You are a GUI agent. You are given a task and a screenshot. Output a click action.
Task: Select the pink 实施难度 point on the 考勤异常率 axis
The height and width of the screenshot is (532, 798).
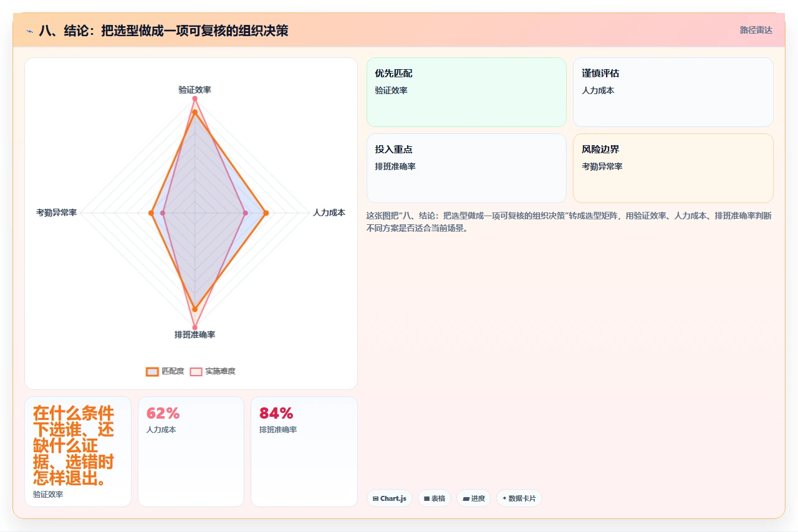[x=163, y=214]
